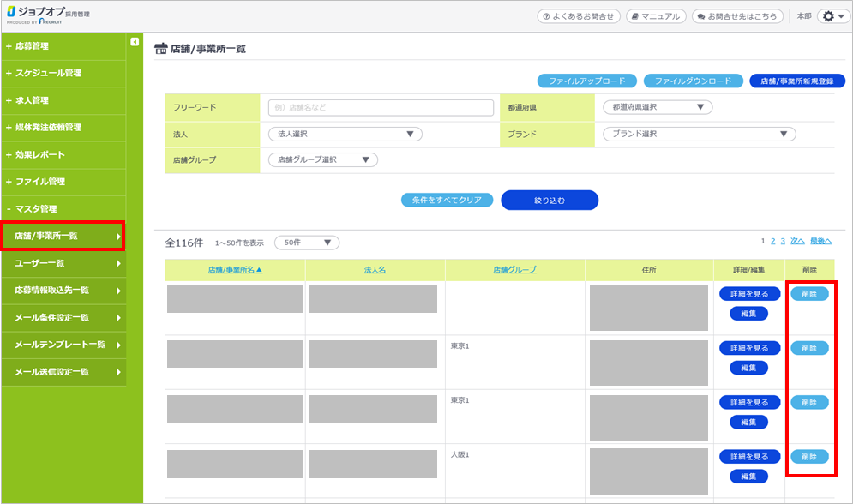Open the 法人選択 dropdown
Image resolution: width=853 pixels, height=504 pixels.
[x=345, y=134]
